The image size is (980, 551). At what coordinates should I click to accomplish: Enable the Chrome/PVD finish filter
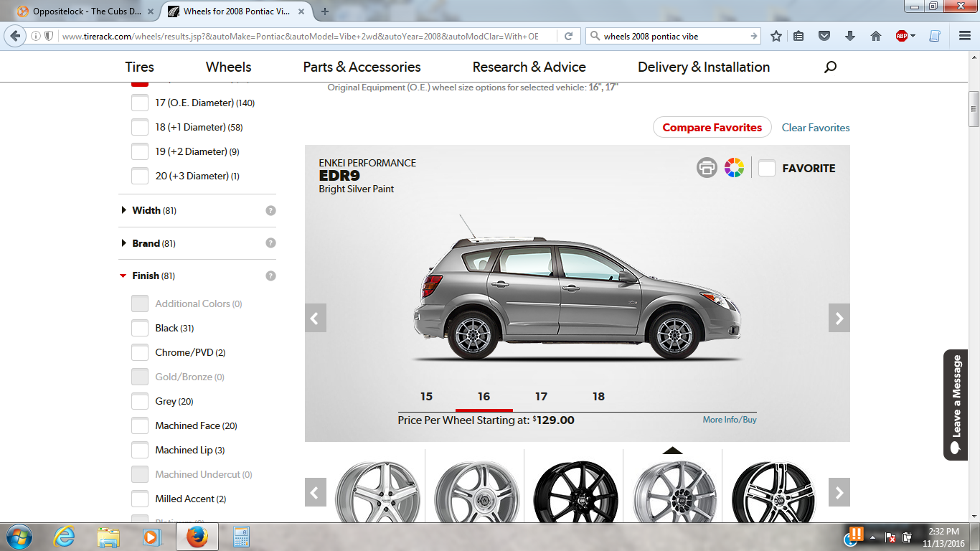coord(140,352)
